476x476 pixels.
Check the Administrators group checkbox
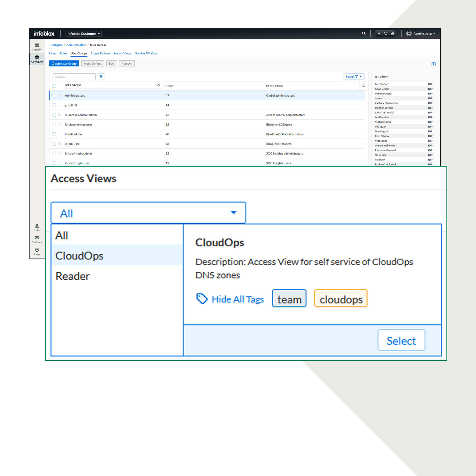(54, 95)
